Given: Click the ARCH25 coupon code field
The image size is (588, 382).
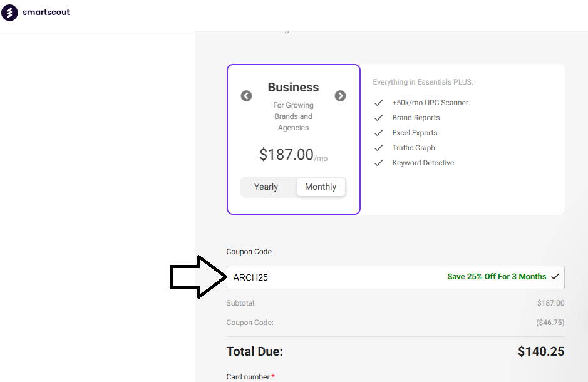Looking at the screenshot, I should pos(395,277).
